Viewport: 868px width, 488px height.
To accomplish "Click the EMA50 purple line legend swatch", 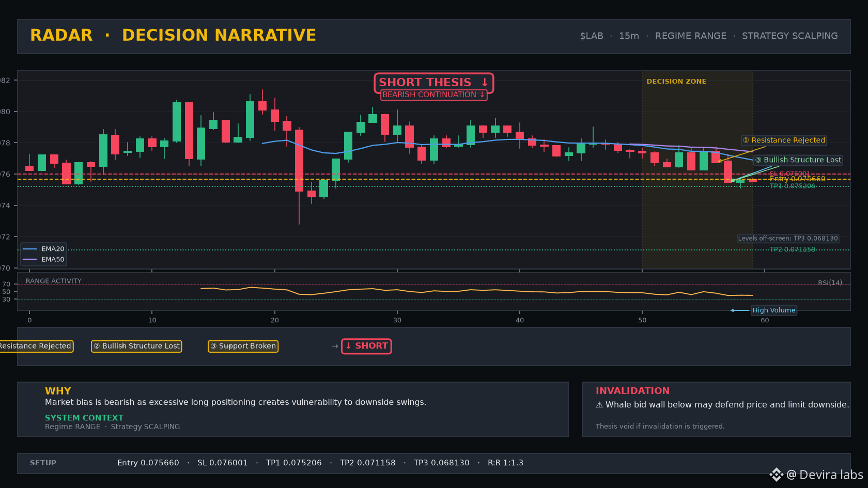I will coord(30,259).
